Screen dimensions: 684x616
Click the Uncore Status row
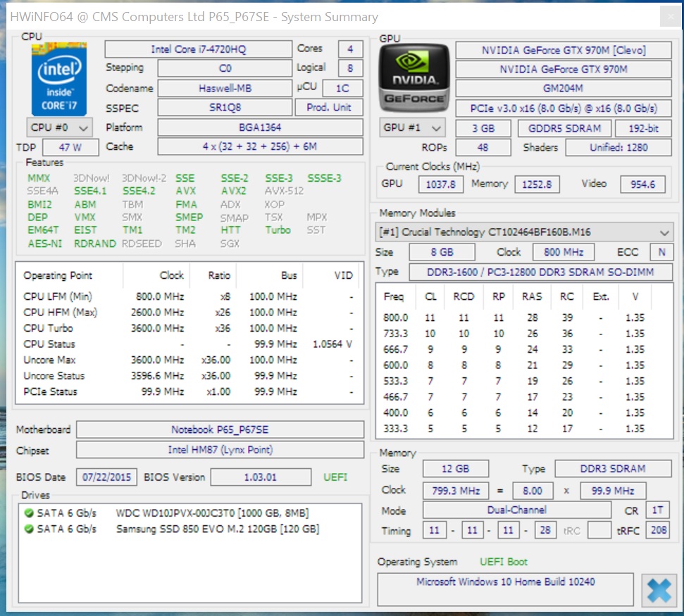click(189, 376)
